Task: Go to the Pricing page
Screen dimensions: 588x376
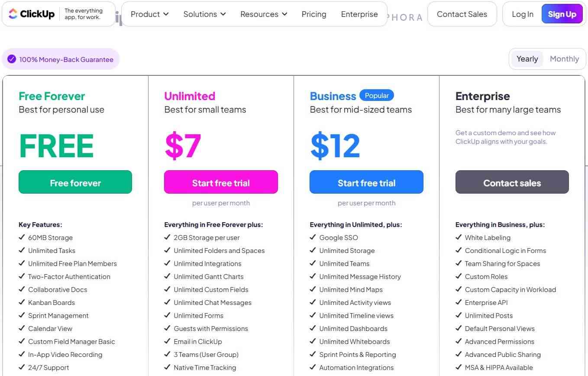Action: click(x=314, y=14)
